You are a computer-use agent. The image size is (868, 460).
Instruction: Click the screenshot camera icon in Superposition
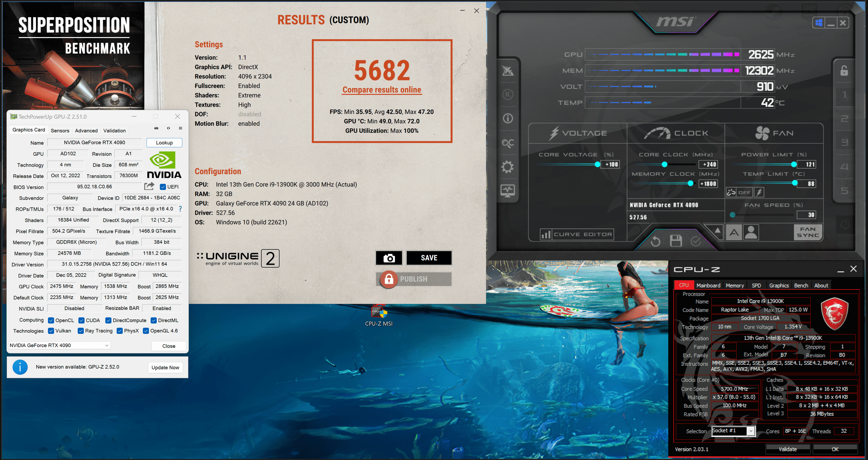389,258
